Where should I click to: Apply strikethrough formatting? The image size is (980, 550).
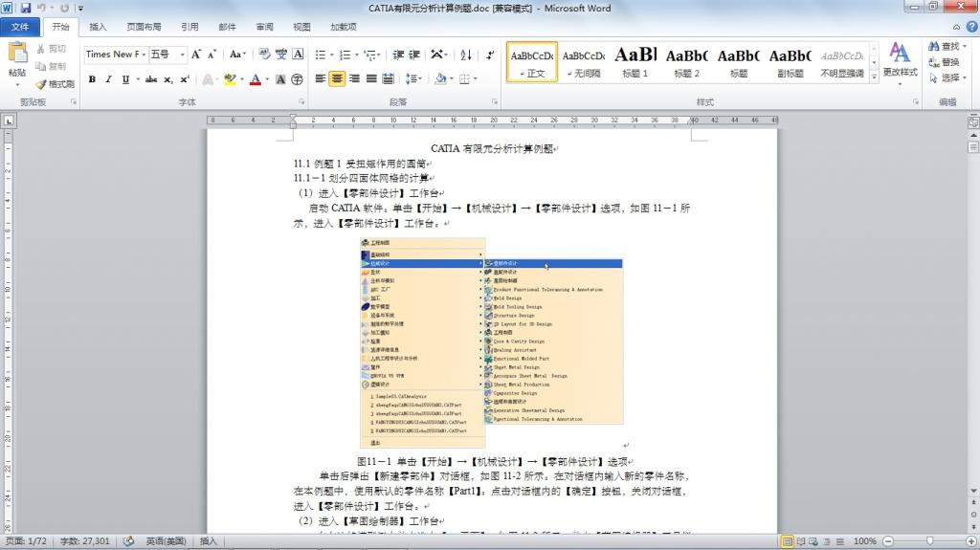click(x=151, y=79)
